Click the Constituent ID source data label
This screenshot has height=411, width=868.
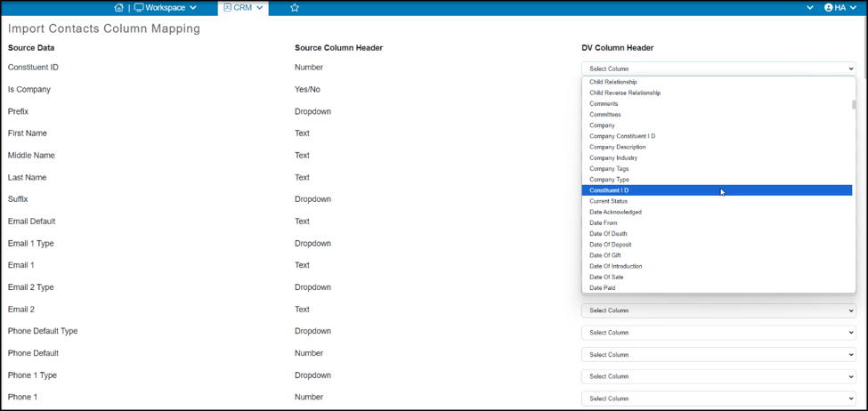point(33,68)
